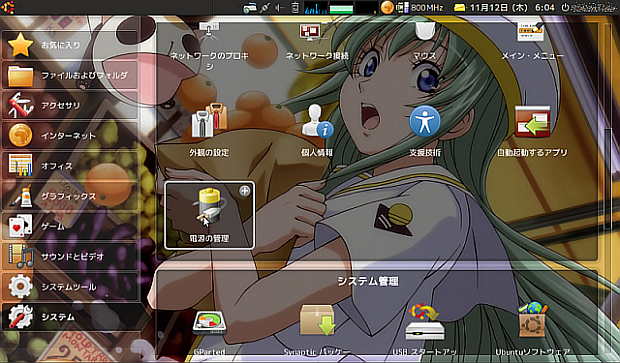Viewport: 620px width, 363px height.
Task: Click the plug connection tray icon
Action: (265, 8)
